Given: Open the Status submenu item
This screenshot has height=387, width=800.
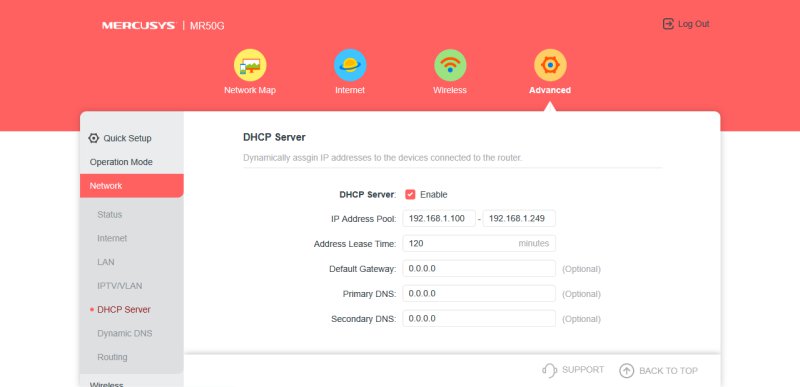Looking at the screenshot, I should pyautogui.click(x=110, y=215).
